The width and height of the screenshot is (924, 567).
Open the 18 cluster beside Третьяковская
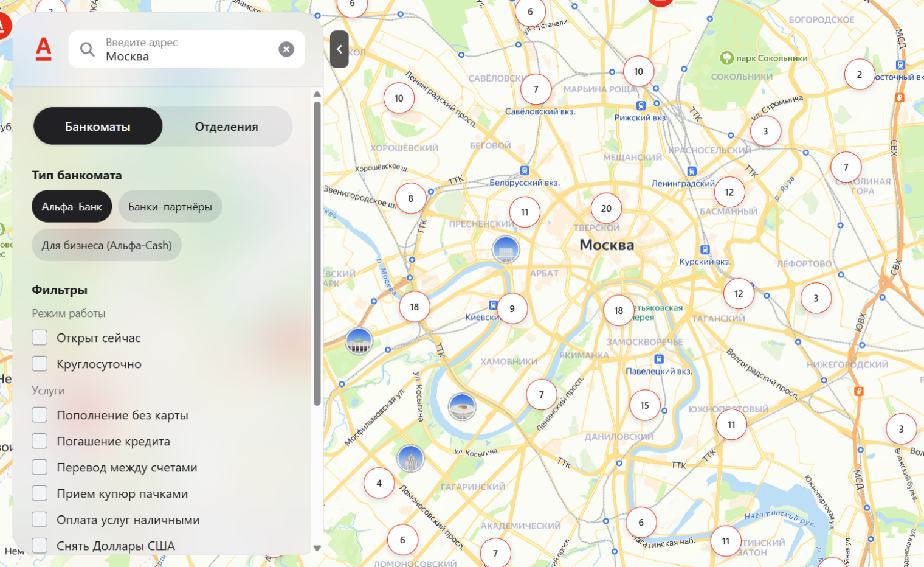tap(619, 311)
